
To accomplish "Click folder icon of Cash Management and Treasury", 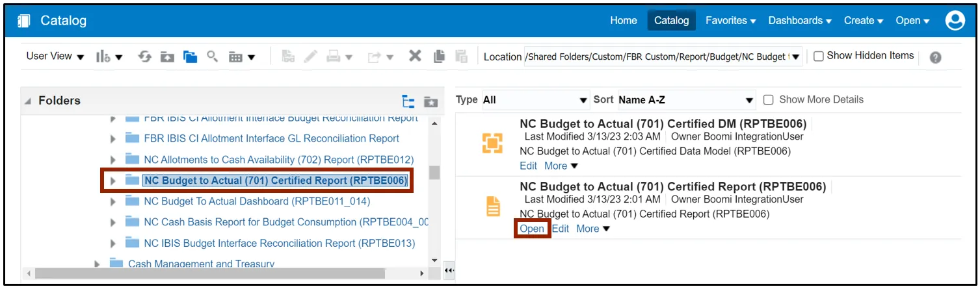I will click(116, 264).
